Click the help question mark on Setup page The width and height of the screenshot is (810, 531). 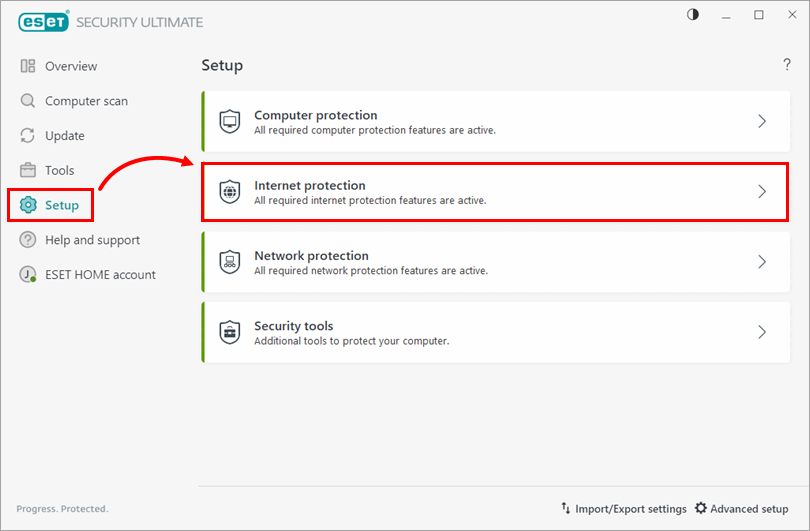[787, 65]
